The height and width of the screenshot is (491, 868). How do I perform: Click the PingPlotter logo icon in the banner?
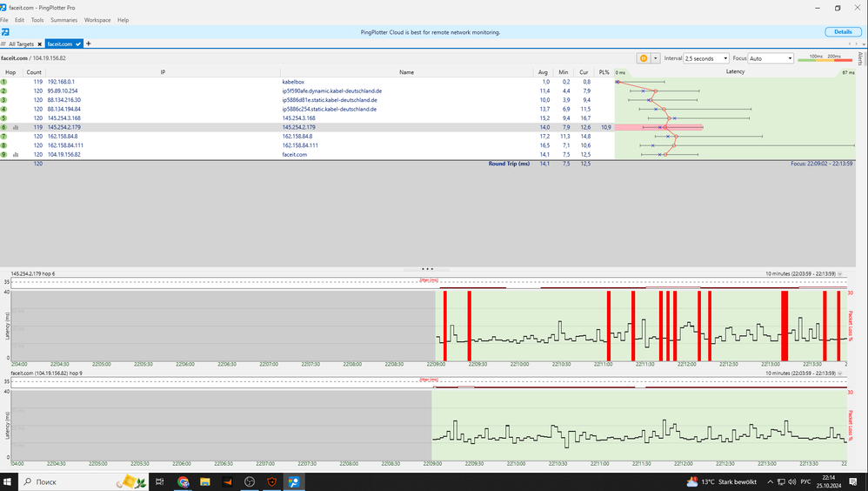5,32
